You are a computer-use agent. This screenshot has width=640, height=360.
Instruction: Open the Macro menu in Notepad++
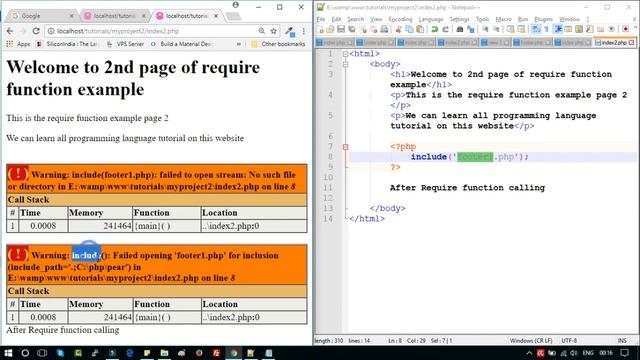(x=503, y=19)
